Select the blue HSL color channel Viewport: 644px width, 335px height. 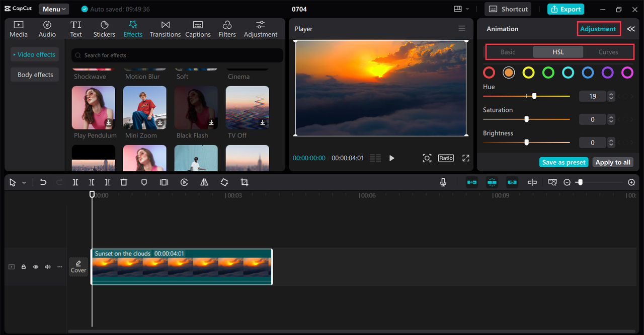point(588,73)
